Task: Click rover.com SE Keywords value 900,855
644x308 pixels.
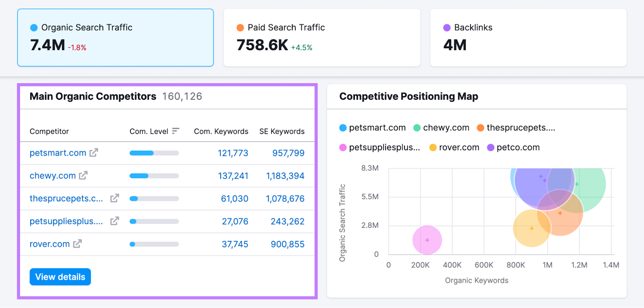Action: click(x=287, y=244)
